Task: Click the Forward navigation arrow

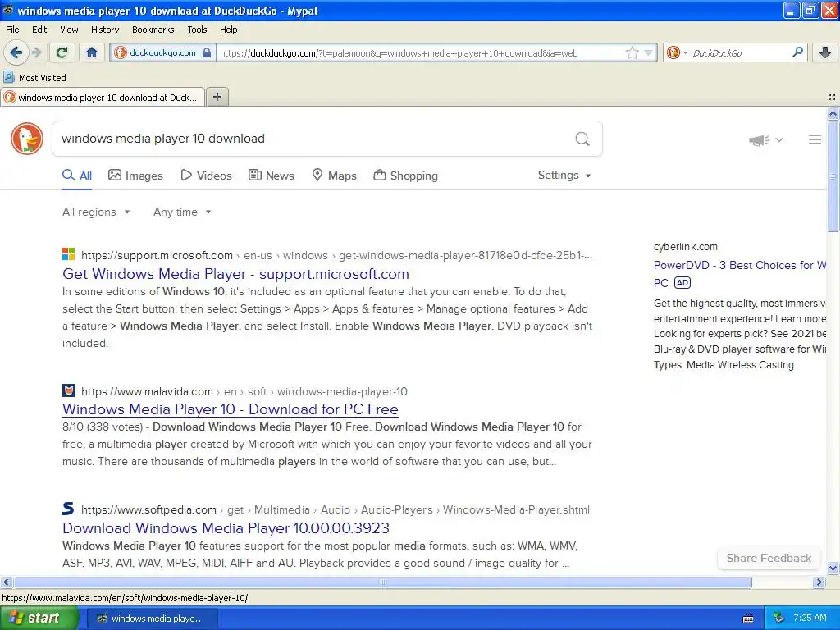Action: (36, 52)
